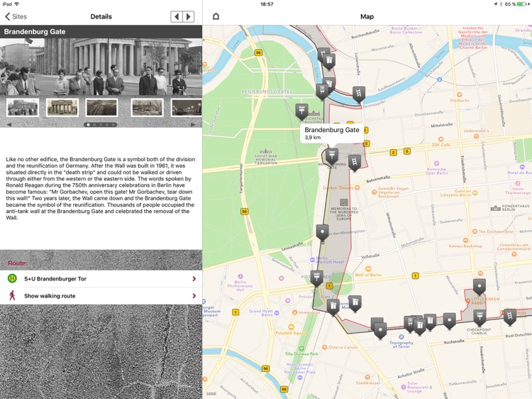Tap the Wi-Fi icon in status bar
This screenshot has width=532, height=399.
point(16,4)
